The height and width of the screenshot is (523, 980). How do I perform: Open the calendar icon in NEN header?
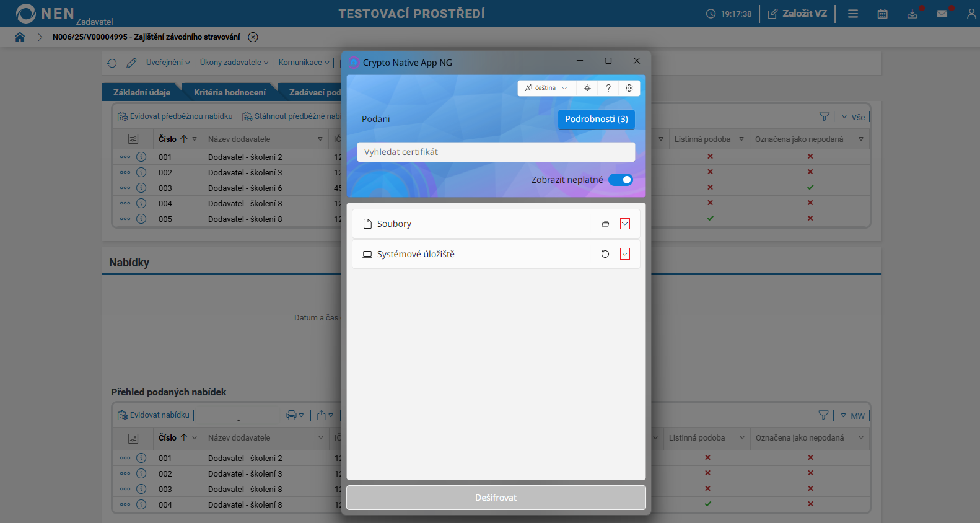(x=883, y=14)
